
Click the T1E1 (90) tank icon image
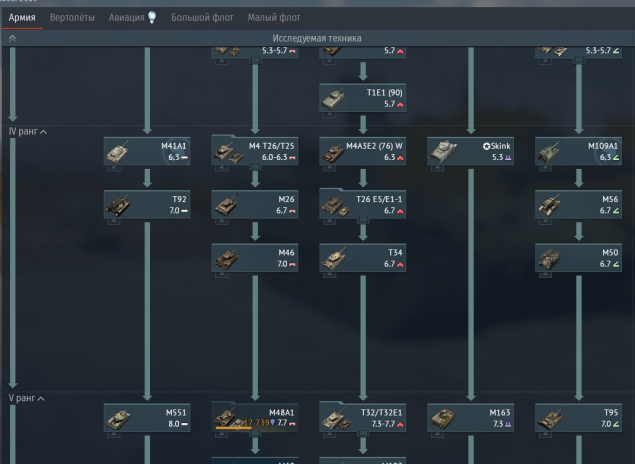[333, 99]
